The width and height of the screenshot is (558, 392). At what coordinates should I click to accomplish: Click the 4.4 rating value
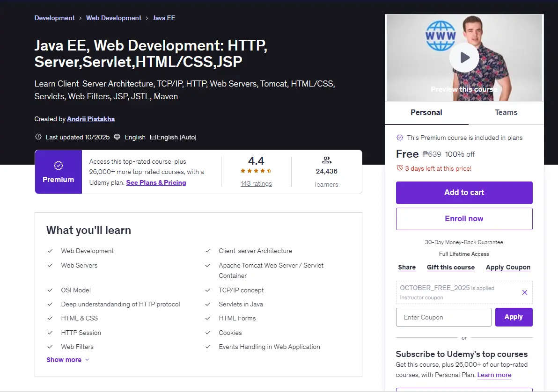click(256, 161)
